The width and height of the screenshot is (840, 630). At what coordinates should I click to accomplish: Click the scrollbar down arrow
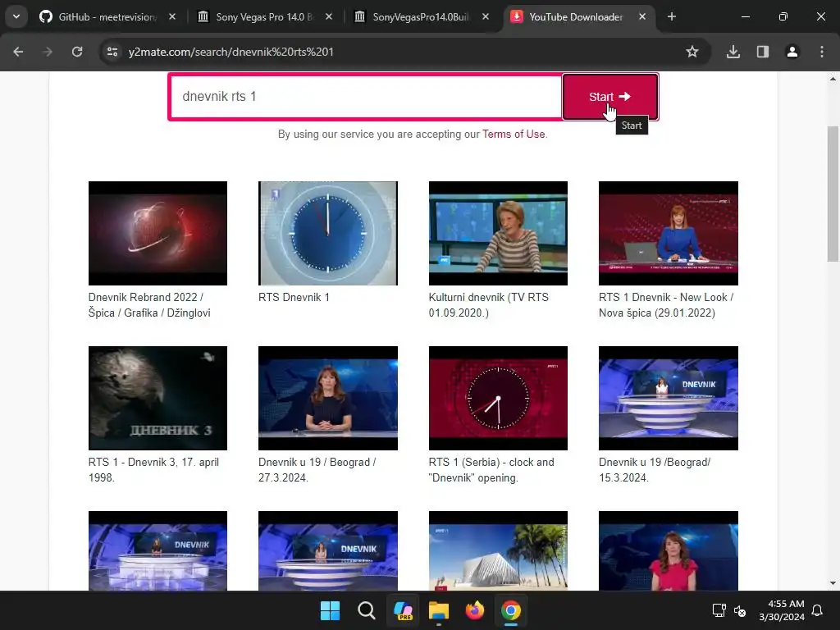click(x=833, y=583)
